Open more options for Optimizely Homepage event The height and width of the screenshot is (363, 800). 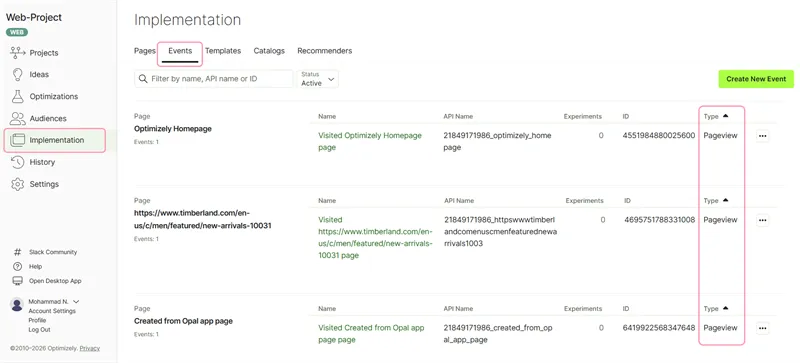click(763, 136)
